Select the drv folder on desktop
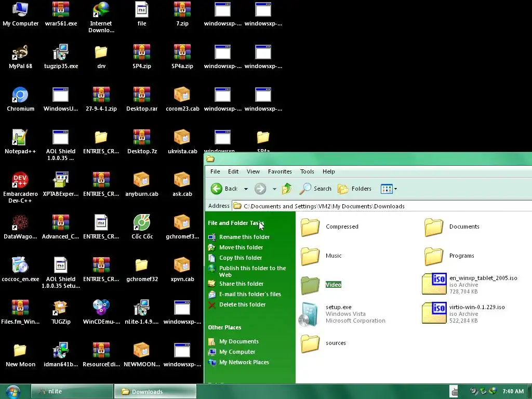Screen dimensions: 532x399 [101, 56]
